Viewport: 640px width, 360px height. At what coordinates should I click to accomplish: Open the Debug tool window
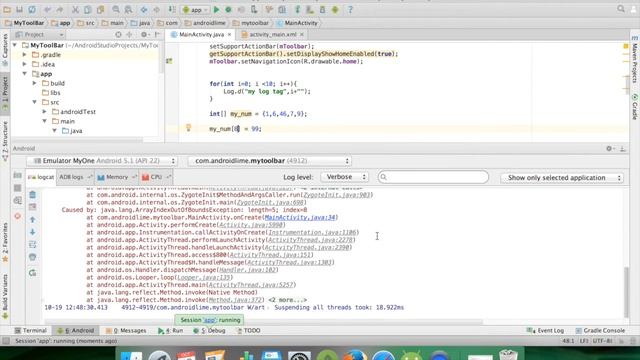point(209,331)
